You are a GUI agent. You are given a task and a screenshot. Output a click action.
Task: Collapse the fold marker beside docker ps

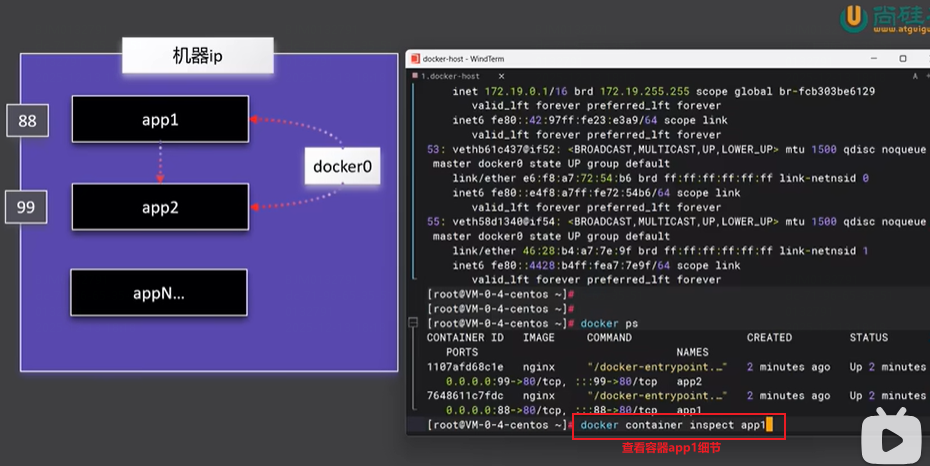(413, 323)
